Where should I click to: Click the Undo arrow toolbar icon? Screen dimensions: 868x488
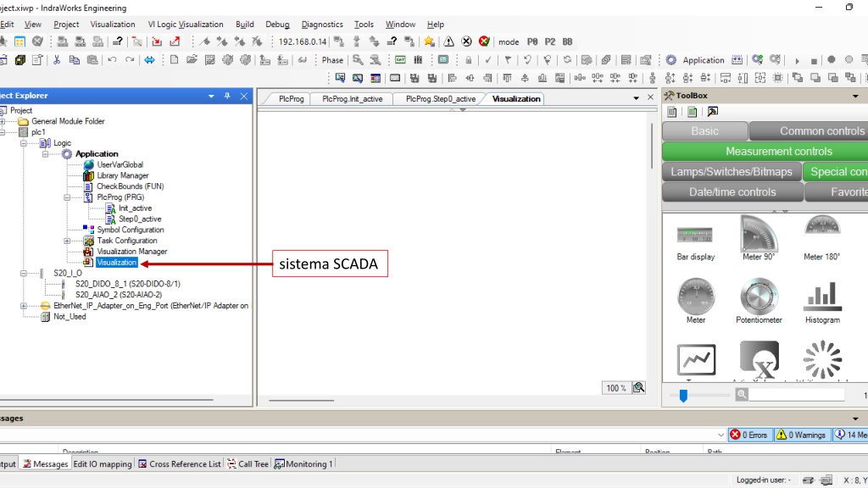pyautogui.click(x=113, y=60)
